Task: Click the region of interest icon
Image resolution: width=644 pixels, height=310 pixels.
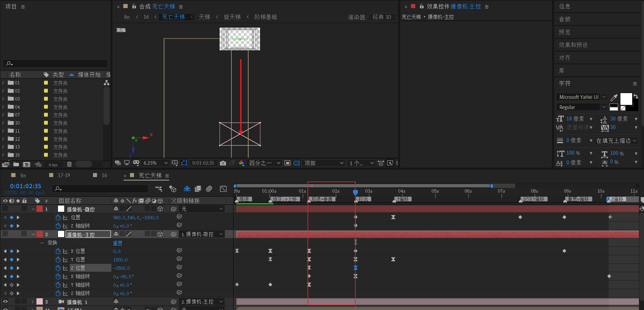Action: pyautogui.click(x=287, y=163)
